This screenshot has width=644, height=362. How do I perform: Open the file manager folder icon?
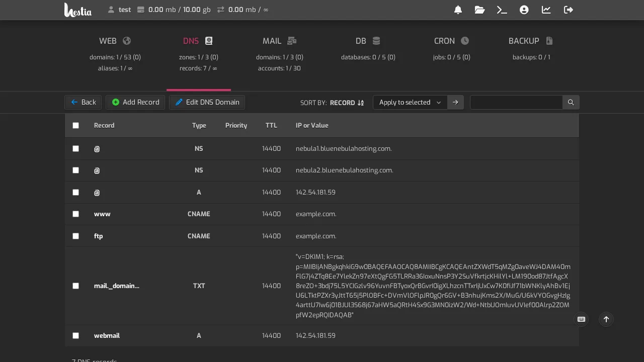click(x=479, y=10)
